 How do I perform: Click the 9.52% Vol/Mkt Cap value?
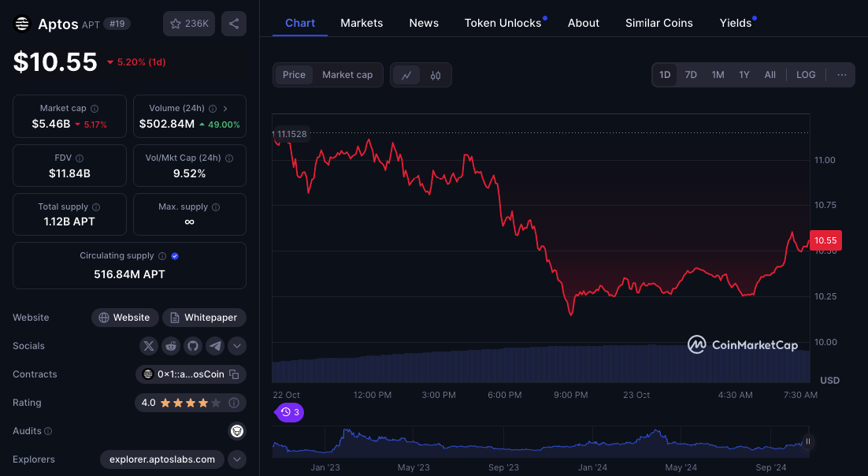click(189, 173)
